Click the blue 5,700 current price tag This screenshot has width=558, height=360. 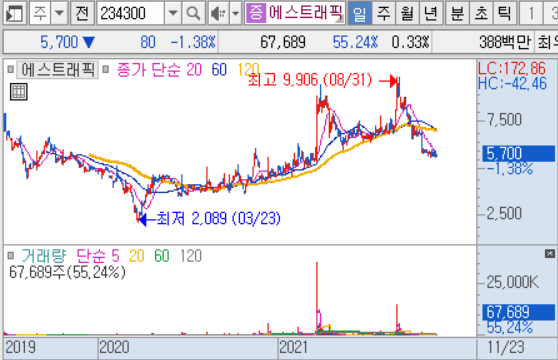[x=518, y=154]
